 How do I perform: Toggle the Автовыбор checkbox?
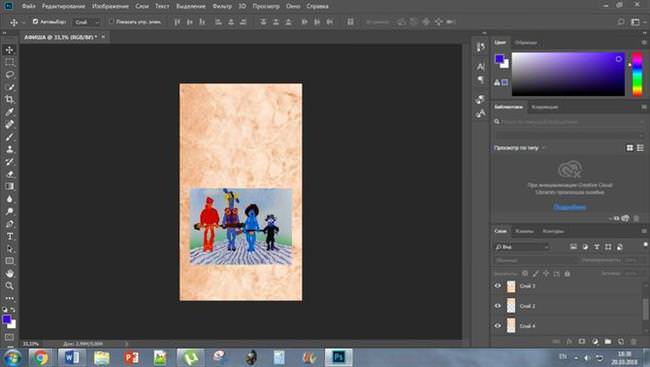(x=35, y=22)
